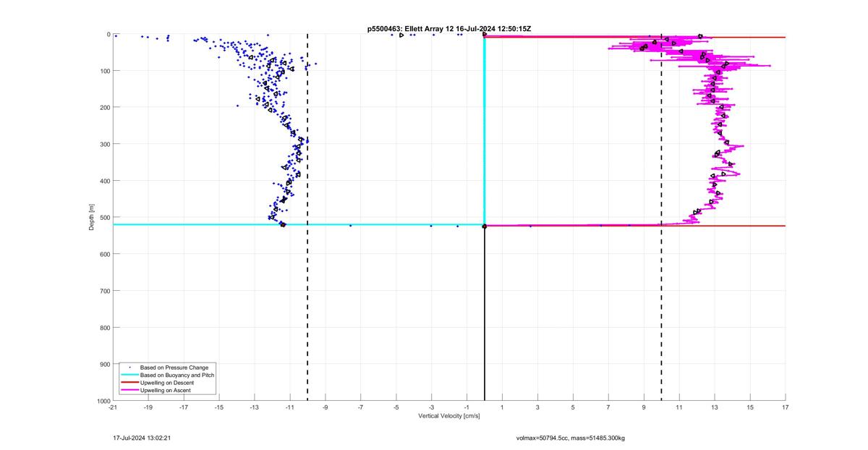Image resolution: width=868 pixels, height=450 pixels.
Task: Click legend entry 'Upwelling on Descent'
Action: point(167,383)
